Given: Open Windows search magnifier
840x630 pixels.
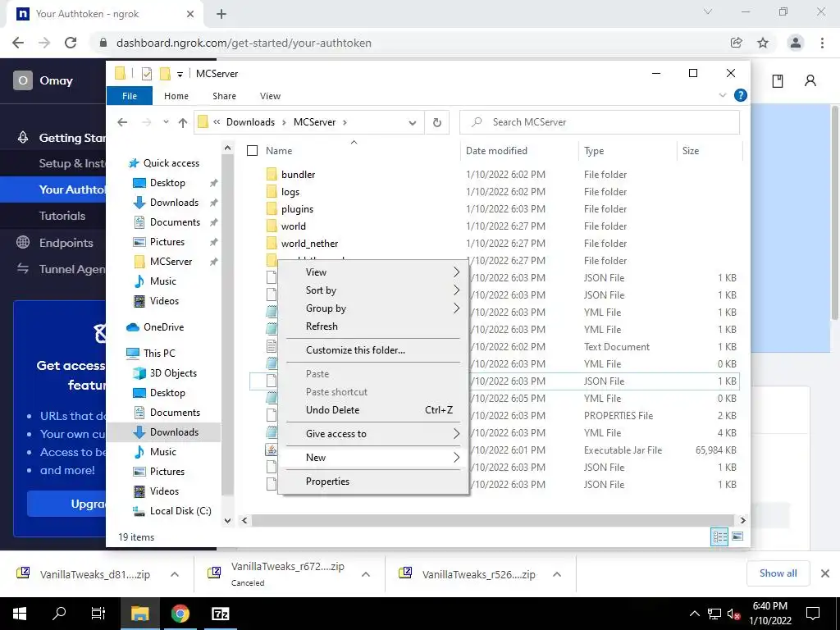Looking at the screenshot, I should point(59,614).
